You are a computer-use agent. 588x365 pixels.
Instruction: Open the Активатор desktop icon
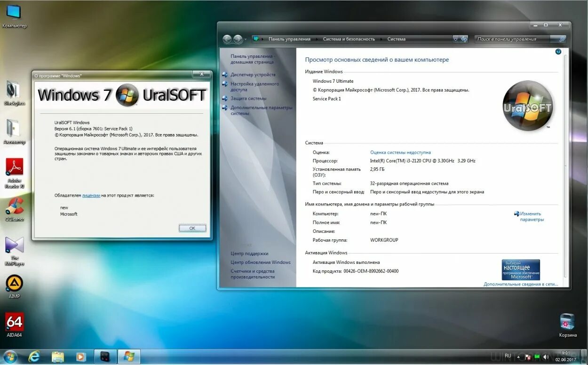14,132
